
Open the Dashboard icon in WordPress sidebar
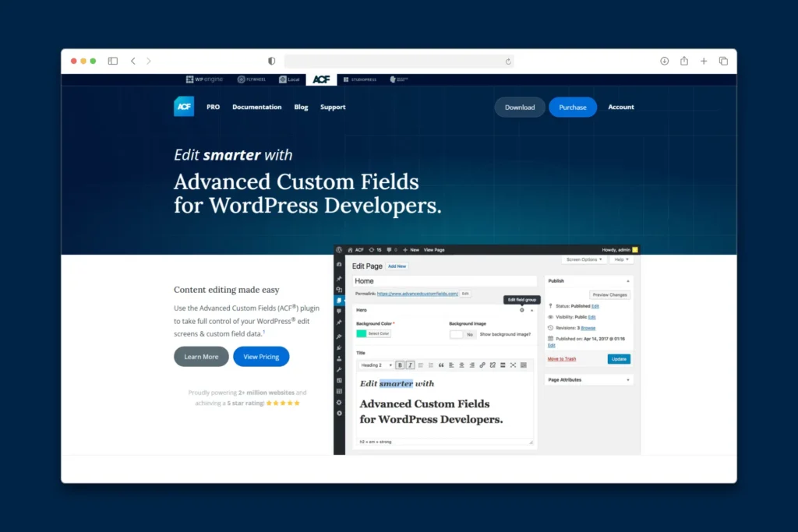pos(340,265)
